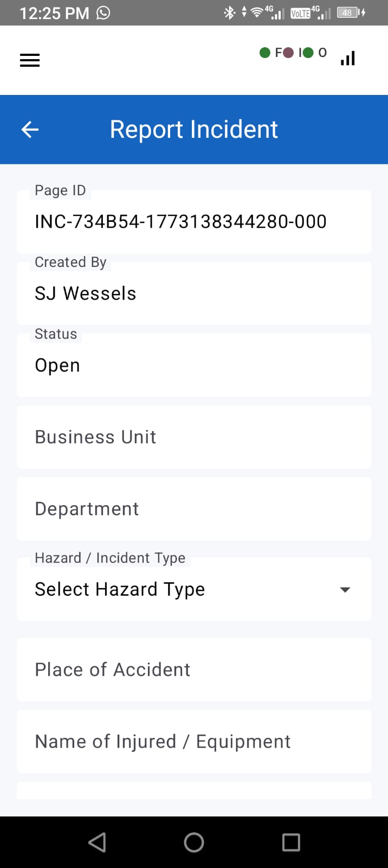Open the navigation drawer hamburger menu

pos(29,60)
